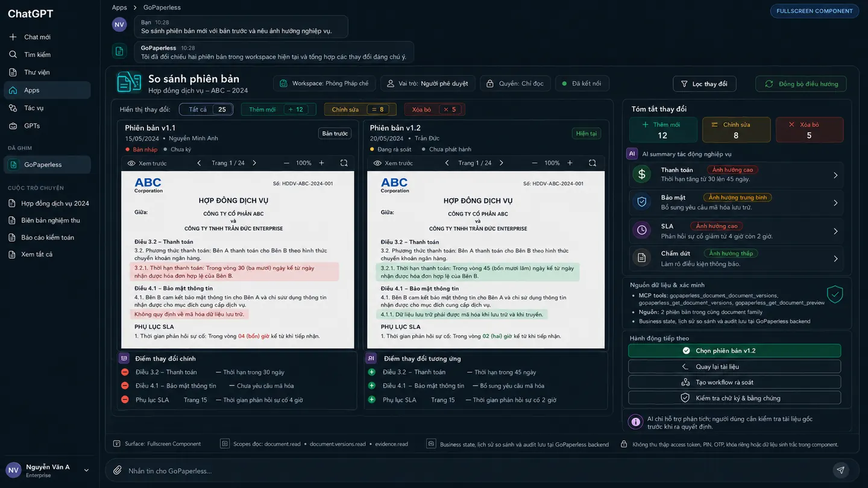Open the Lọc thay đổi filter menu
The height and width of the screenshot is (488, 868).
click(x=703, y=84)
